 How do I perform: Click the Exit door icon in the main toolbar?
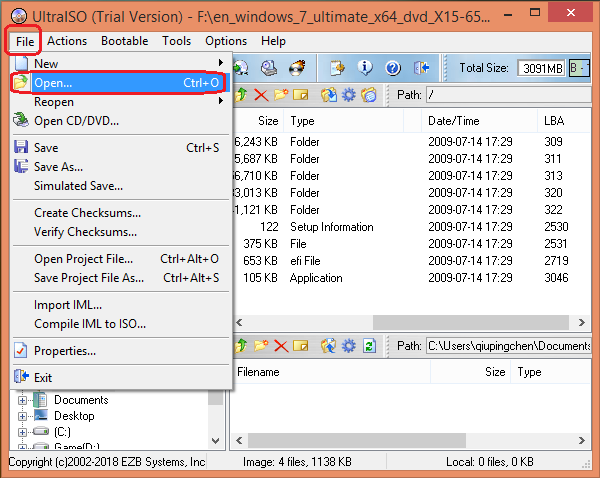click(x=421, y=68)
